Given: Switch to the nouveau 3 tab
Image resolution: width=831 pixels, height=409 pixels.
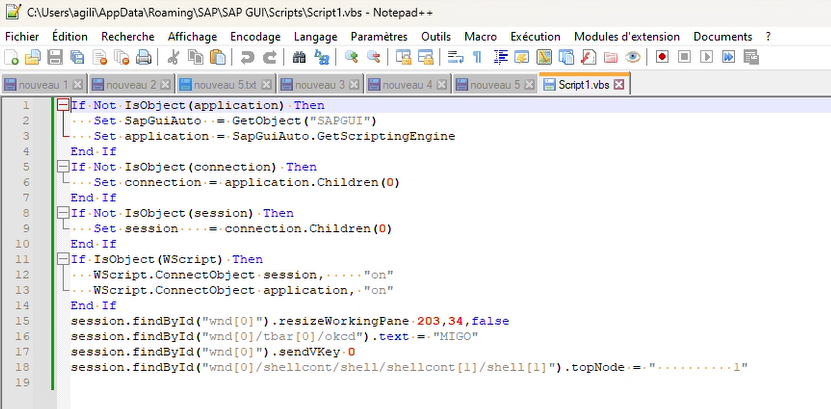Looking at the screenshot, I should 320,85.
